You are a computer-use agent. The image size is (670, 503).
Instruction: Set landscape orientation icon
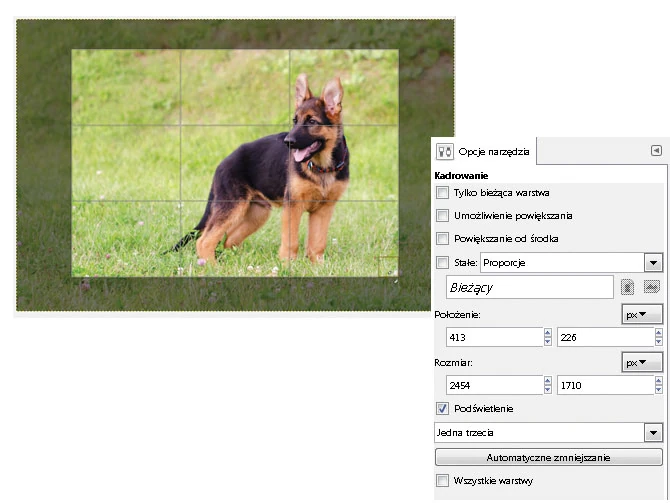(652, 287)
